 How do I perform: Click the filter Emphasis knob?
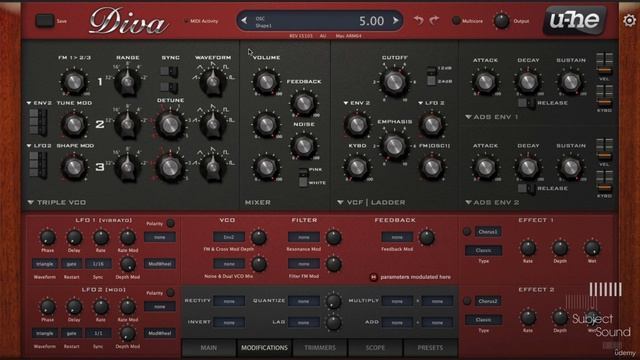(x=394, y=146)
